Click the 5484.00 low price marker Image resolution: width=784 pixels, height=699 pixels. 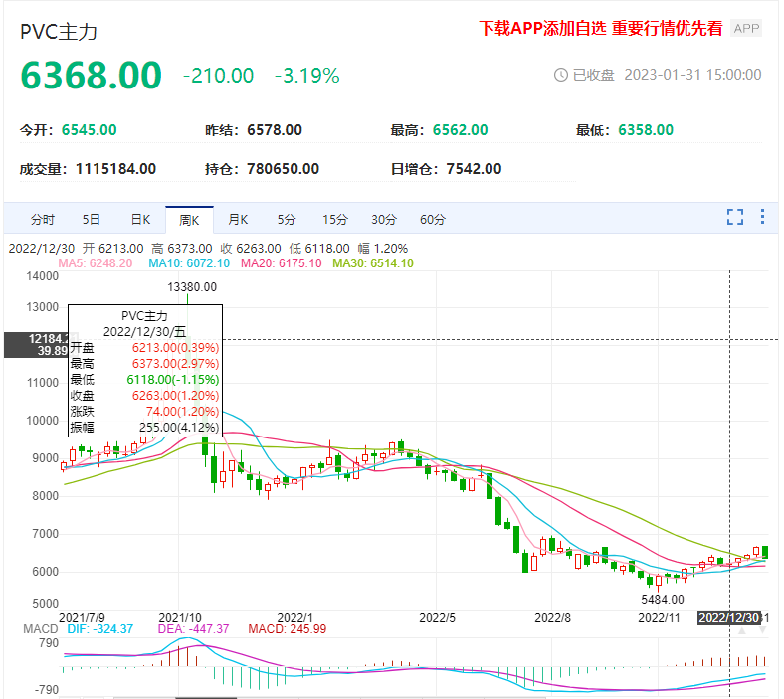[663, 599]
